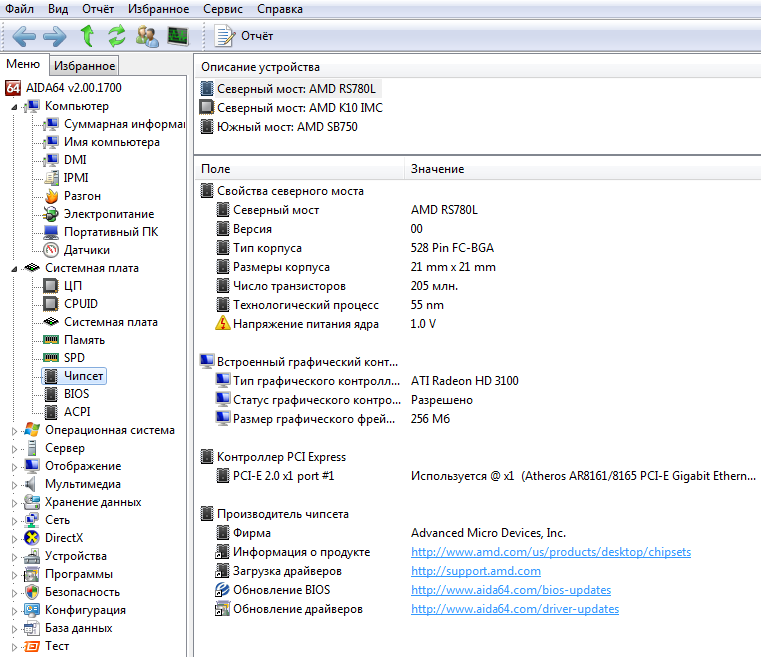Refresh the page with green arrows icon

click(x=116, y=36)
